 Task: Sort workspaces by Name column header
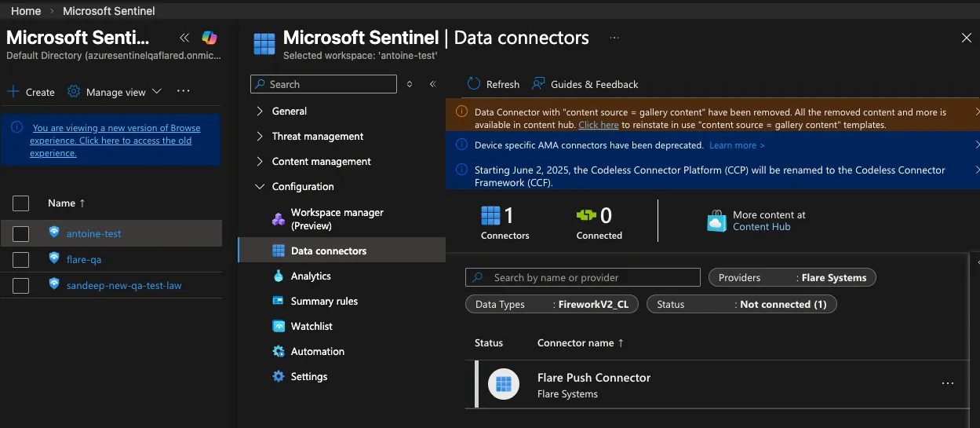coord(67,203)
